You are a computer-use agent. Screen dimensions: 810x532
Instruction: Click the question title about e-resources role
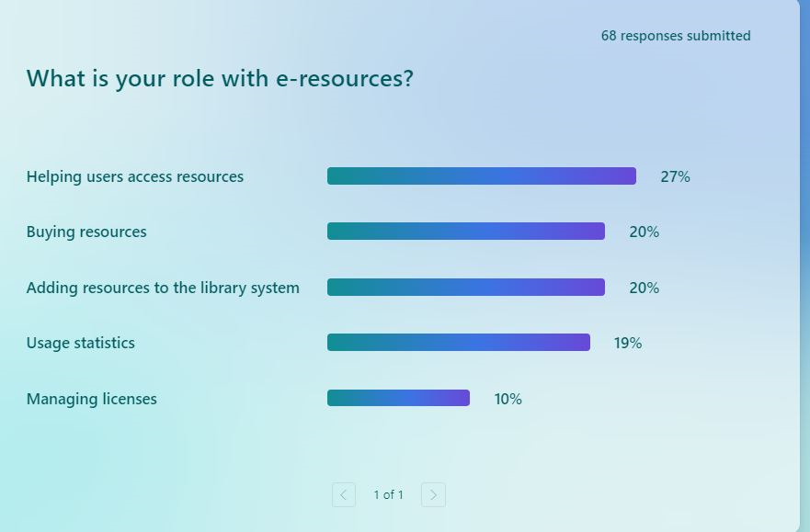coord(220,78)
